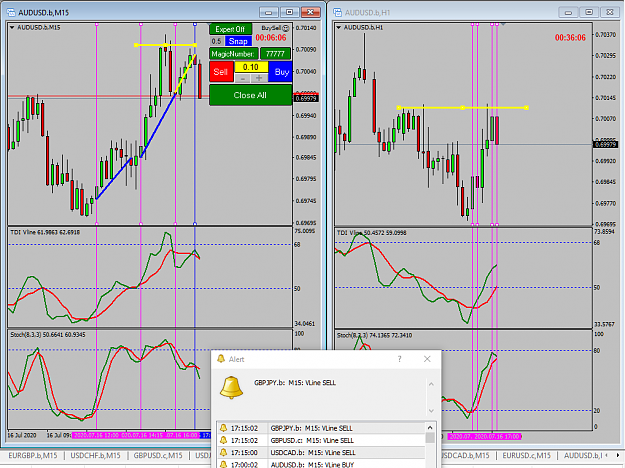Click the 0.5 snap value field
This screenshot has height=468, width=625.
216,41
